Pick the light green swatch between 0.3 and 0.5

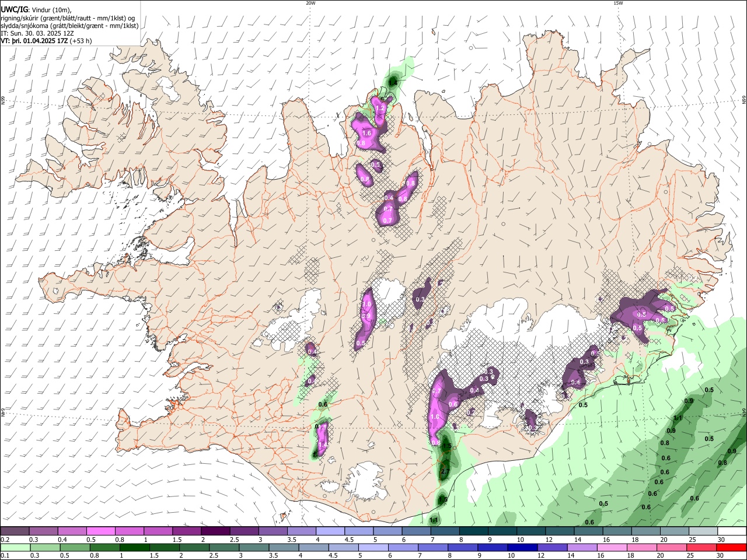pyautogui.click(x=45, y=548)
